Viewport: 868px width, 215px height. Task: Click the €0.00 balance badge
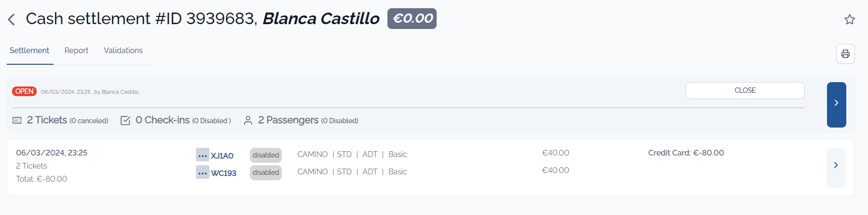click(412, 18)
